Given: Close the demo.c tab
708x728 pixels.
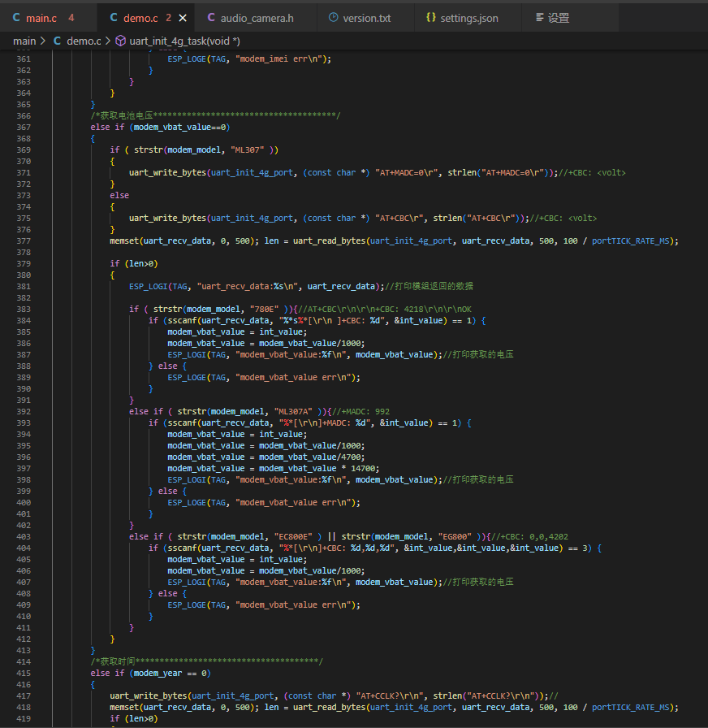Looking at the screenshot, I should point(183,18).
